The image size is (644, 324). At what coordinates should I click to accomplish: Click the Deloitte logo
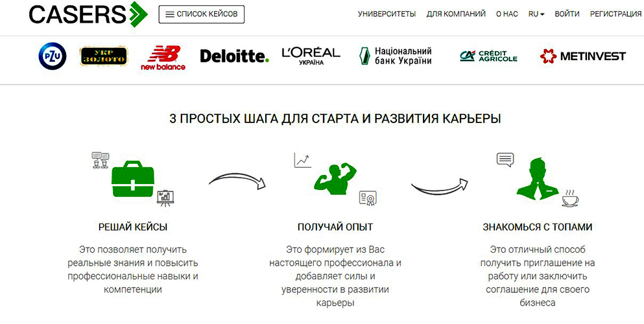[235, 56]
